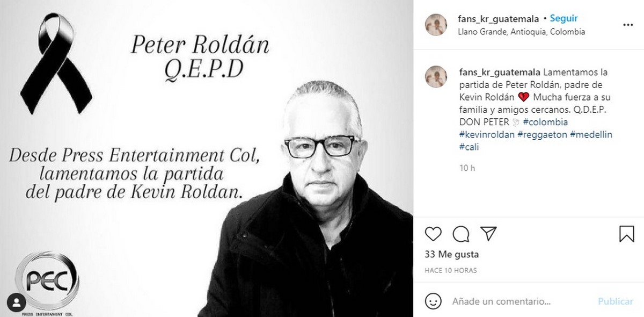This screenshot has height=317, width=644.
Task: Open the #cali hashtag
Action: click(469, 147)
